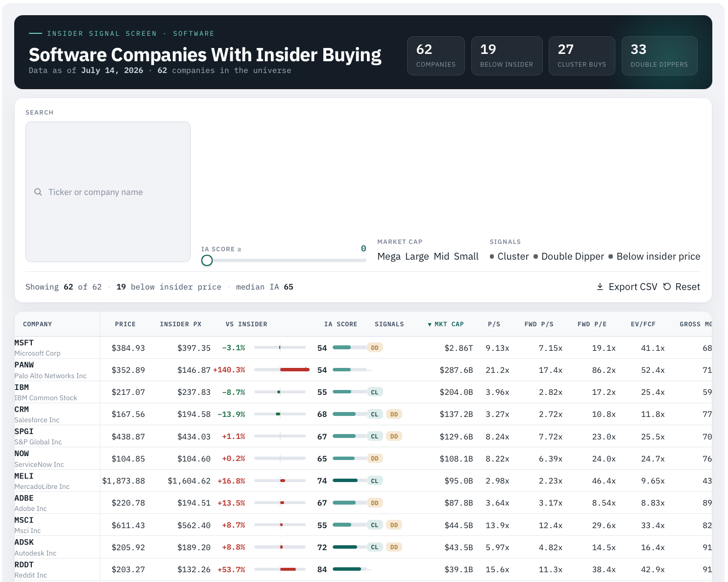728x582 pixels.
Task: Enable the Double Dipper signal filter
Action: point(569,256)
